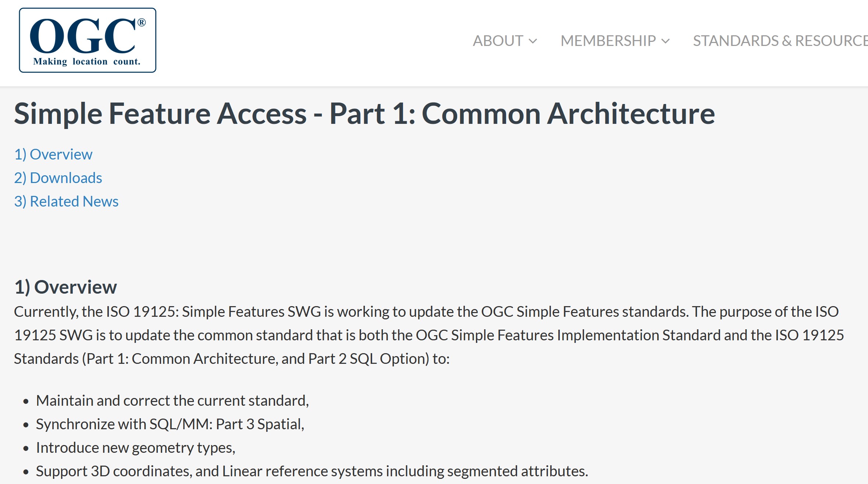Open the MEMBERSHIP menu item
The image size is (868, 484).
(x=608, y=41)
